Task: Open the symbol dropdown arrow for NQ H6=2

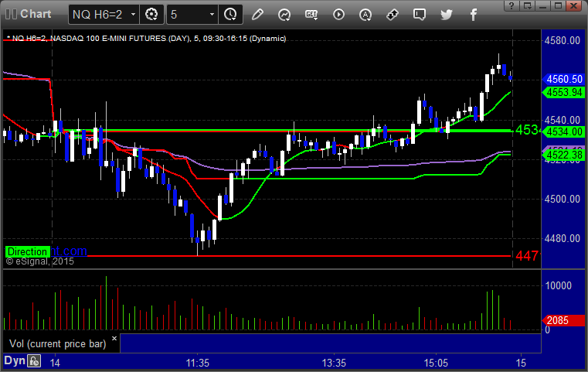Action: tap(133, 15)
